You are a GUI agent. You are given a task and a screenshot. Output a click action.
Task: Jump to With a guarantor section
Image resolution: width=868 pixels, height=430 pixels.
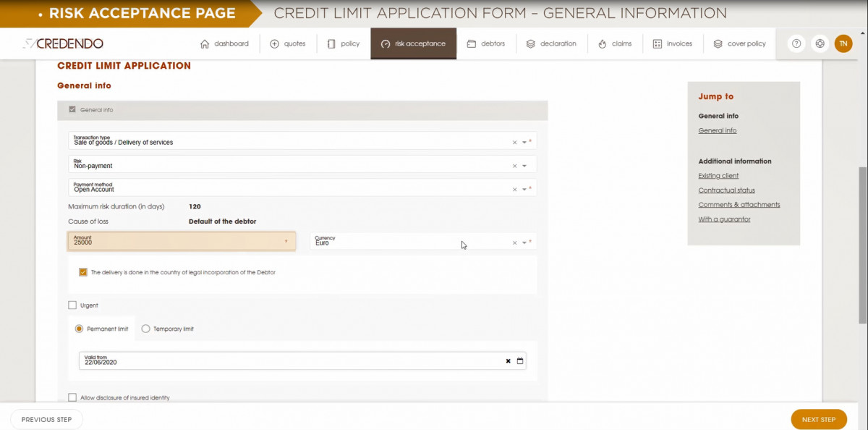(724, 219)
